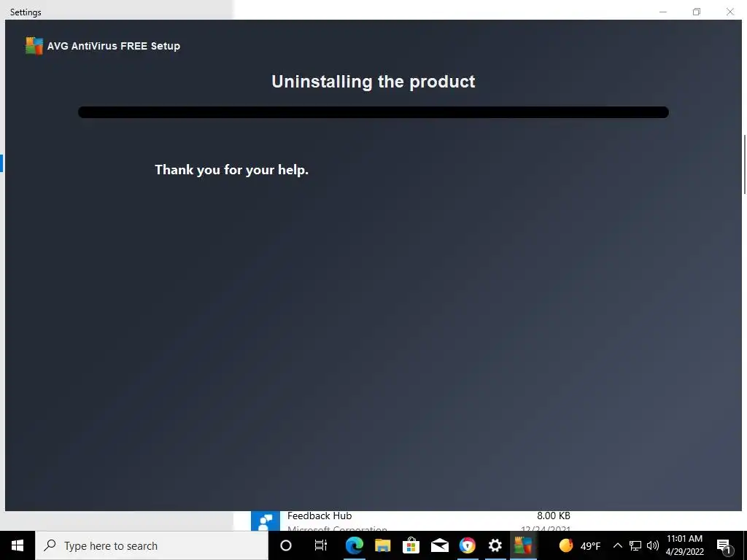Click the AVG AntiVirus FREE Setup title
Image resolution: width=747 pixels, height=560 pixels.
113,46
